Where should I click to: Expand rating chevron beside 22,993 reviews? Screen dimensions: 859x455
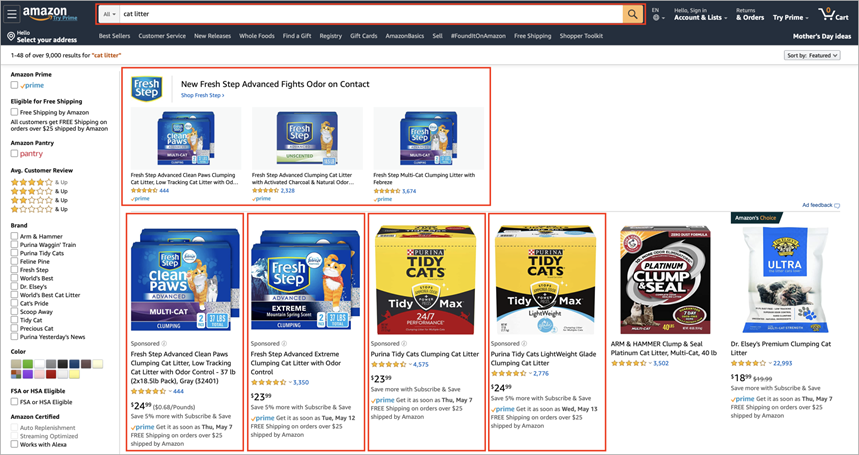770,363
